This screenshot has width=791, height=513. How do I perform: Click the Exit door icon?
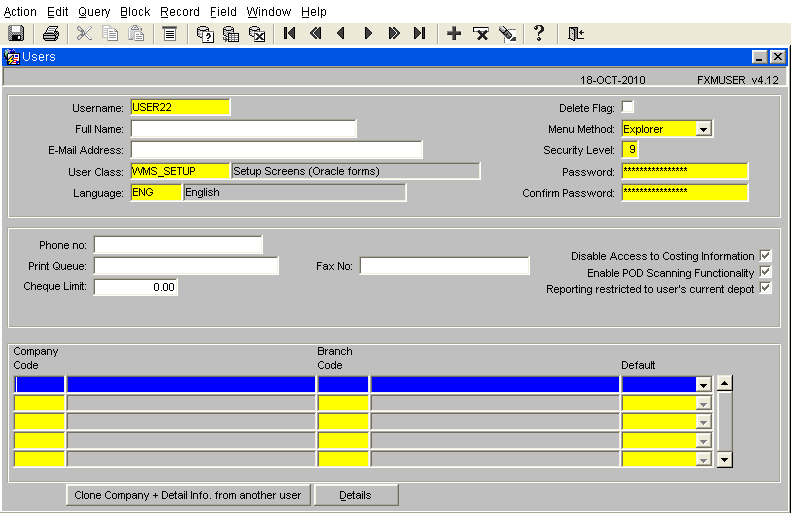coord(576,34)
